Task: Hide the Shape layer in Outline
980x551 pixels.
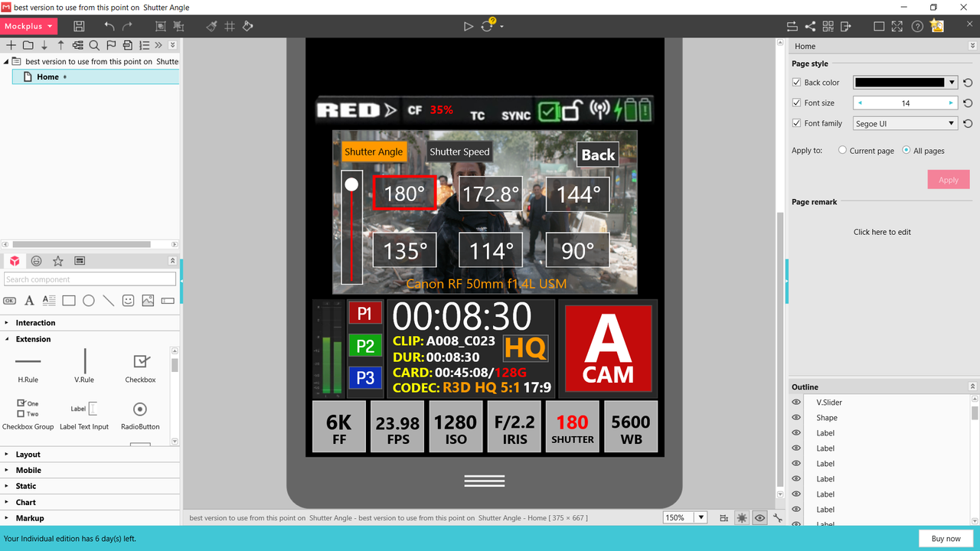Action: coord(796,418)
